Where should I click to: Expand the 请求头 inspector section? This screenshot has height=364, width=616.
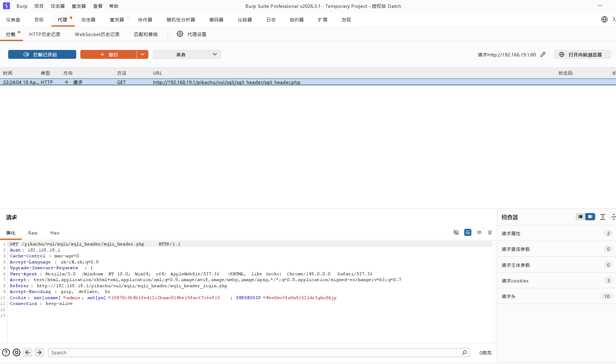[x=556, y=296]
